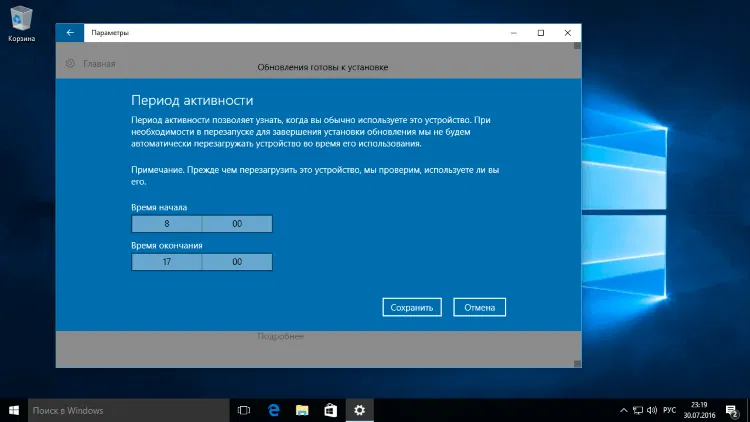This screenshot has width=750, height=422.
Task: Open the Подробнее link
Action: tap(280, 336)
